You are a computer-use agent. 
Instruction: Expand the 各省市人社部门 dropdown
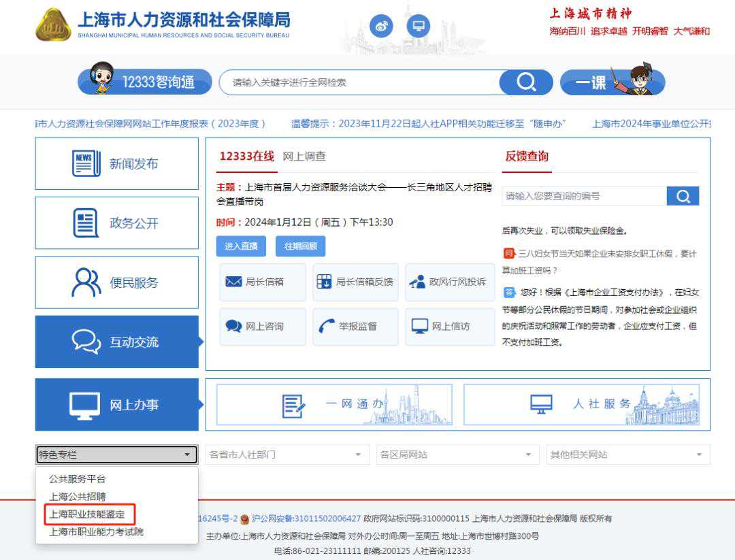click(x=287, y=455)
